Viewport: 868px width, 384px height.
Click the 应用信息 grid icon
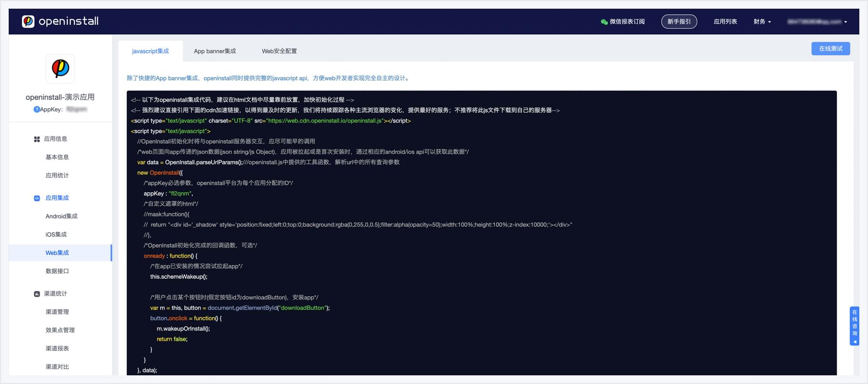coord(37,139)
